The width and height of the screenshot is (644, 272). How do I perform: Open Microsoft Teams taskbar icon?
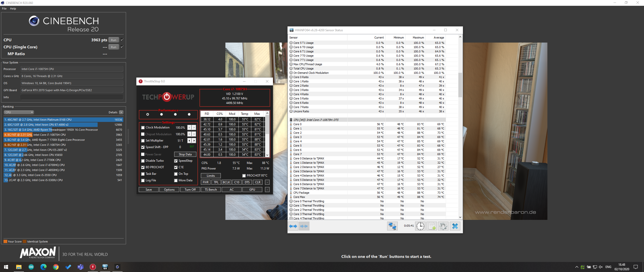tap(80, 267)
